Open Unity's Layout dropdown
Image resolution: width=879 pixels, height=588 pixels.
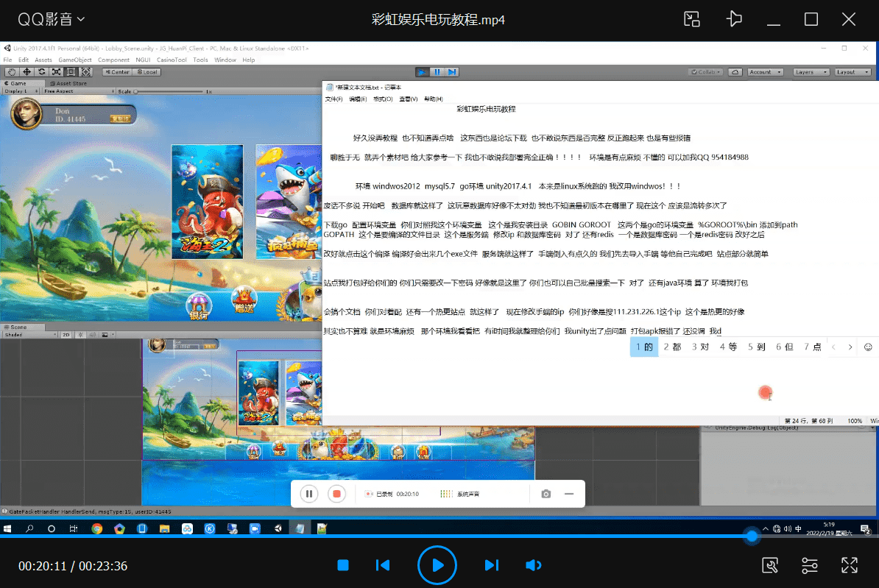point(852,71)
